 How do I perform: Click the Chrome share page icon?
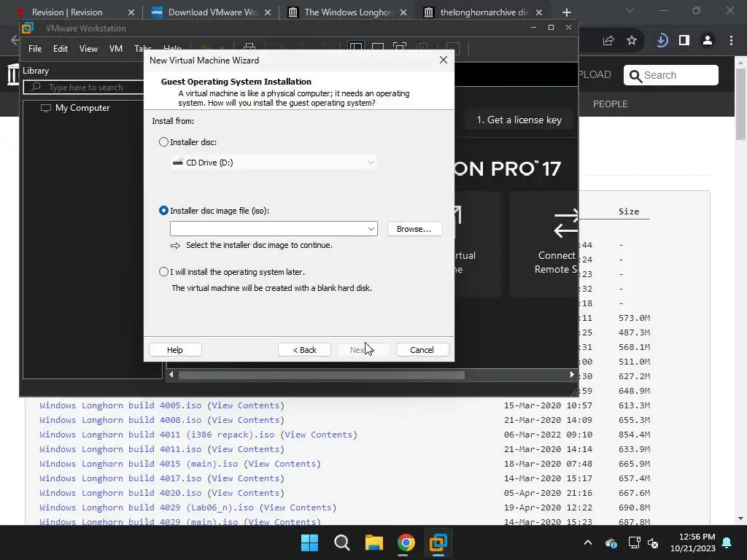click(608, 41)
